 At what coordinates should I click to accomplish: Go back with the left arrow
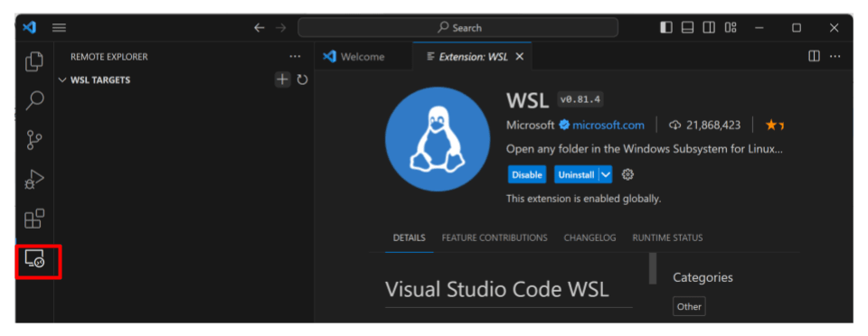259,28
